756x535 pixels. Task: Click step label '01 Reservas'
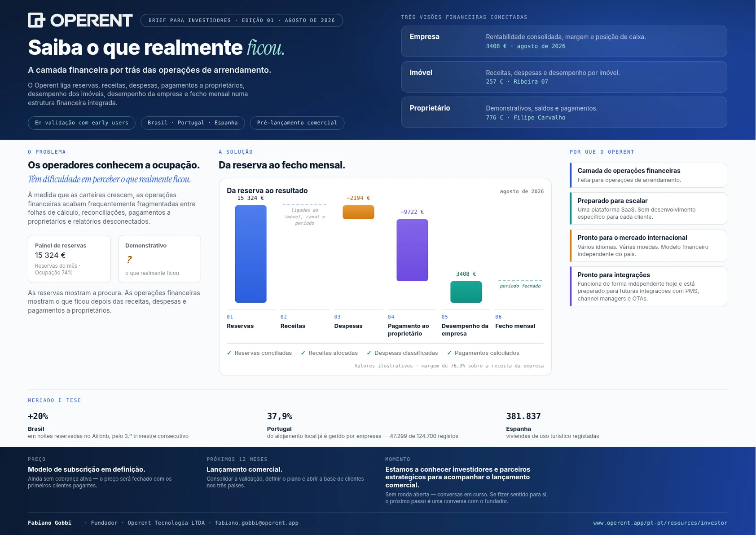click(x=240, y=322)
